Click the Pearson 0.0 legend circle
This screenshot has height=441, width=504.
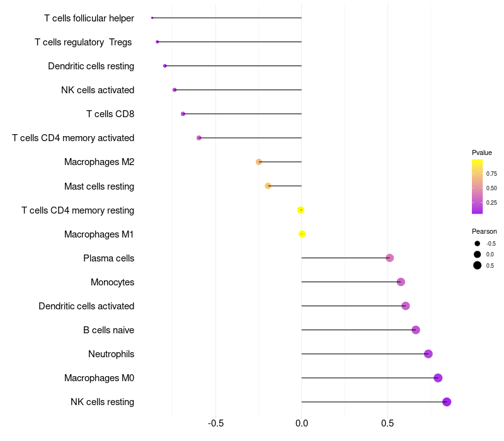(478, 255)
